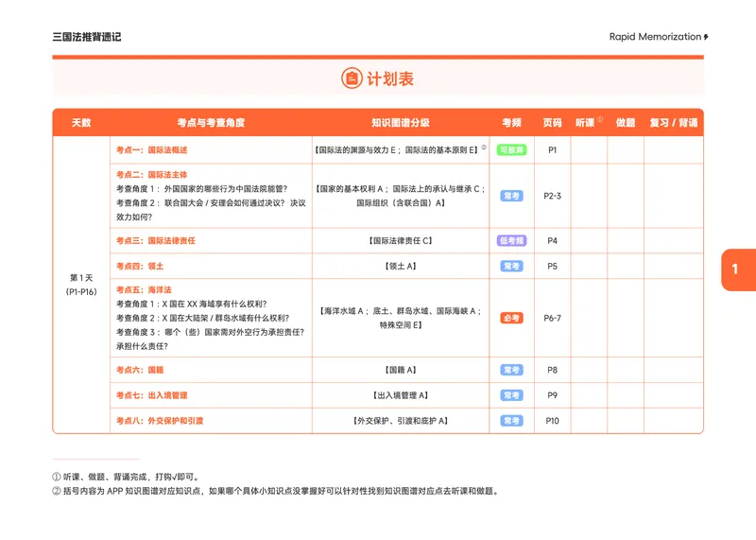Click the page number P4
The image size is (756, 540).
552,240
